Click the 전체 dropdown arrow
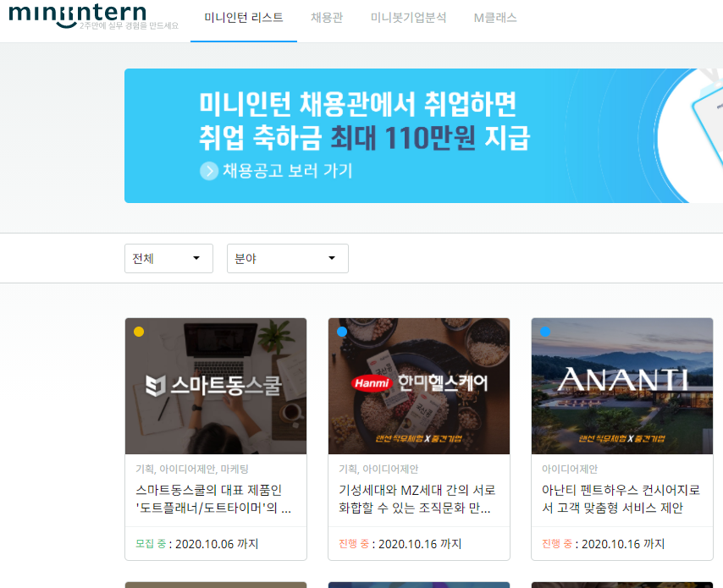Viewport: 723px width, 588px height. [196, 258]
